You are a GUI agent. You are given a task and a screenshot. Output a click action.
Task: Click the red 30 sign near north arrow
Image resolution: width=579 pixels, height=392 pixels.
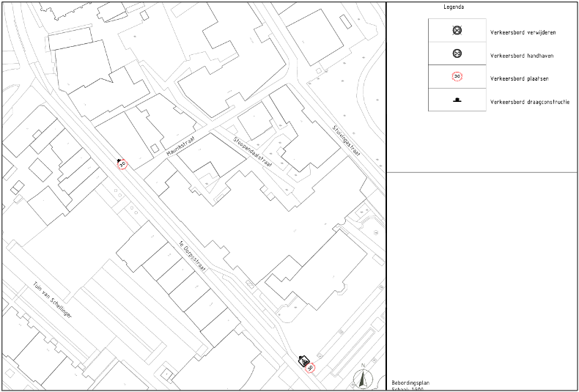click(x=311, y=368)
